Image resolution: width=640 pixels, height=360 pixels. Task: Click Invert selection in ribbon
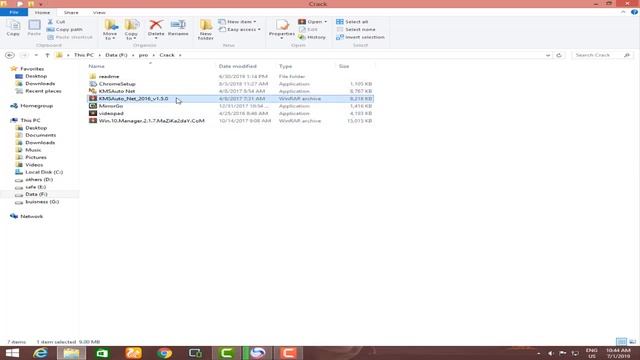(360, 37)
